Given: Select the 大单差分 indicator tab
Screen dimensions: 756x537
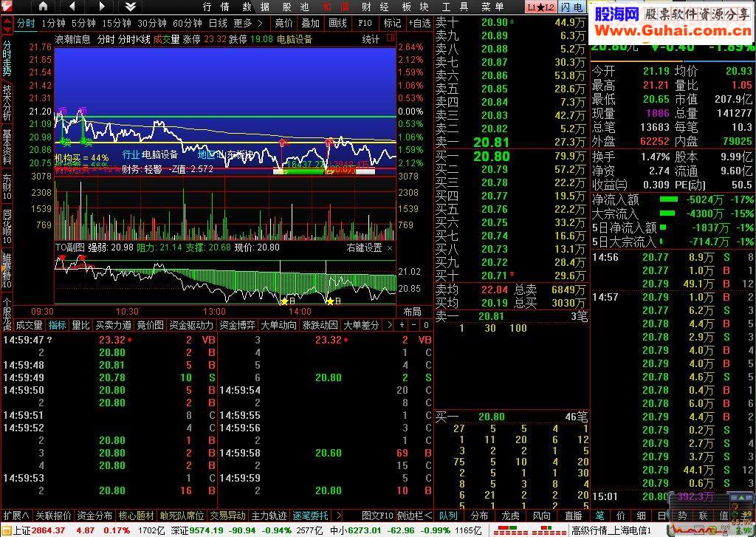Looking at the screenshot, I should (x=361, y=325).
